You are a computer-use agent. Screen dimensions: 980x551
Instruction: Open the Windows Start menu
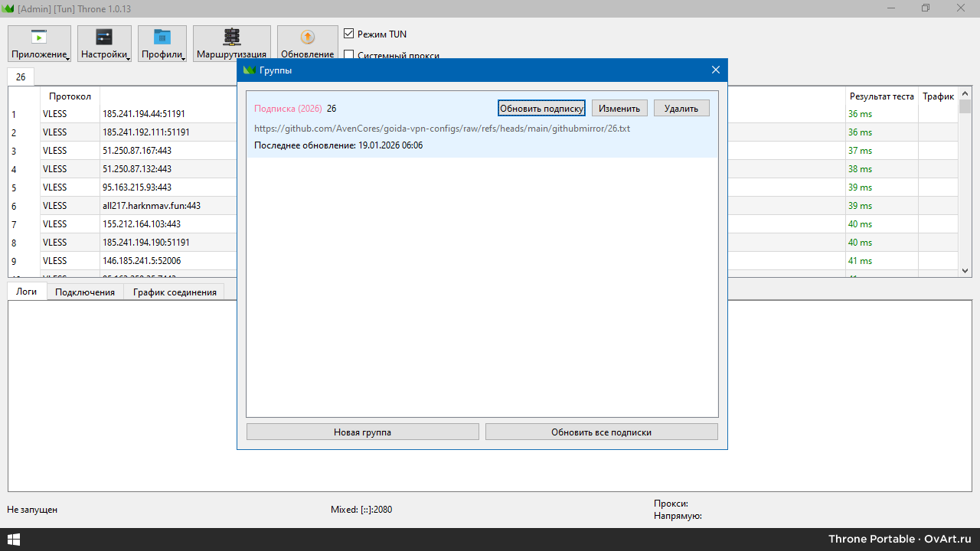point(13,540)
